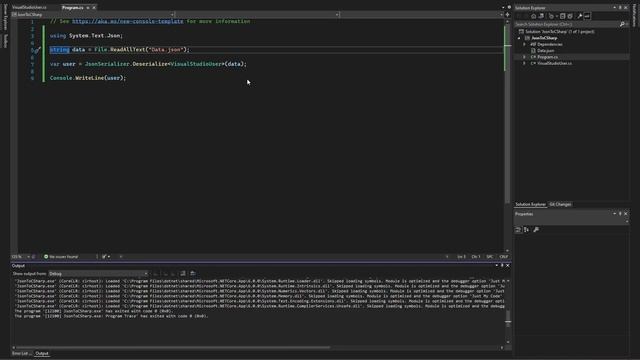Image resolution: width=640 pixels, height=360 pixels.
Task: Pin the Program.cs tab
Action: (88, 7)
